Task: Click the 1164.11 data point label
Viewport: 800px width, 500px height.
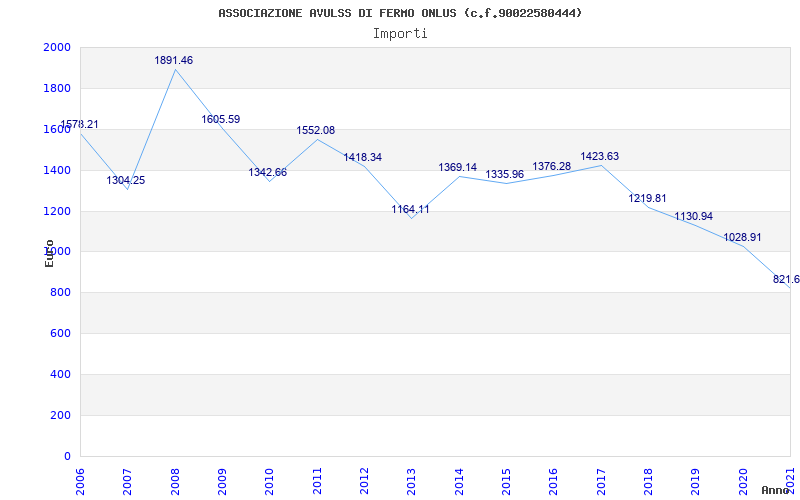Action: click(410, 209)
